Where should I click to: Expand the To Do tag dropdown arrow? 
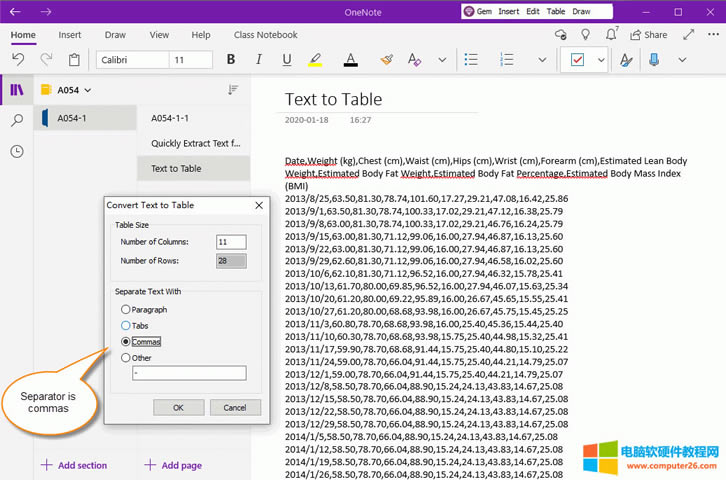pyautogui.click(x=601, y=60)
